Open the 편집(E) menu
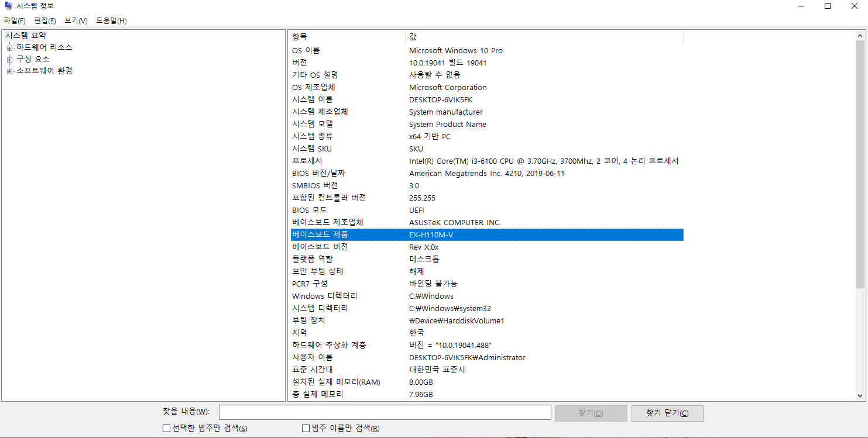This screenshot has height=438, width=868. point(45,20)
